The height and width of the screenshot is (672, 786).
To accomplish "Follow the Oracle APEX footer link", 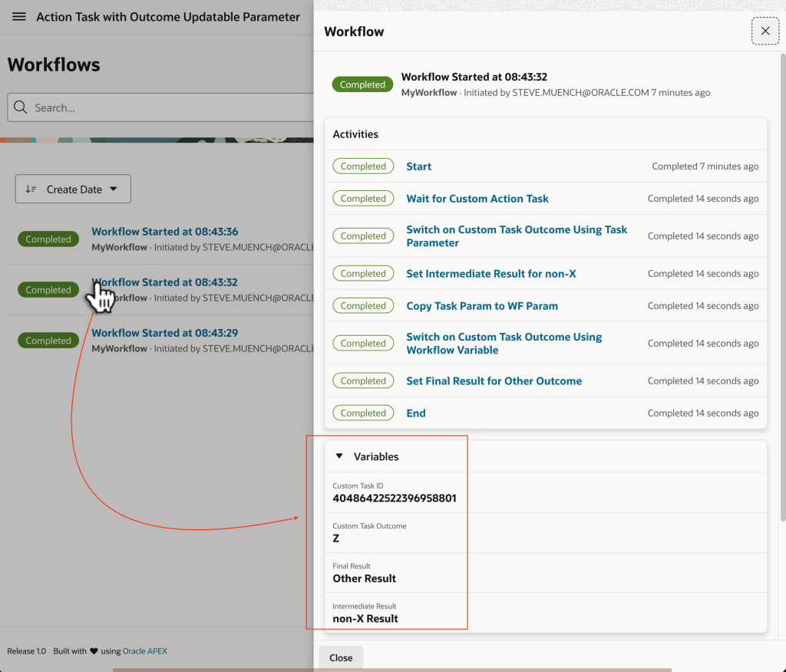I will [144, 651].
